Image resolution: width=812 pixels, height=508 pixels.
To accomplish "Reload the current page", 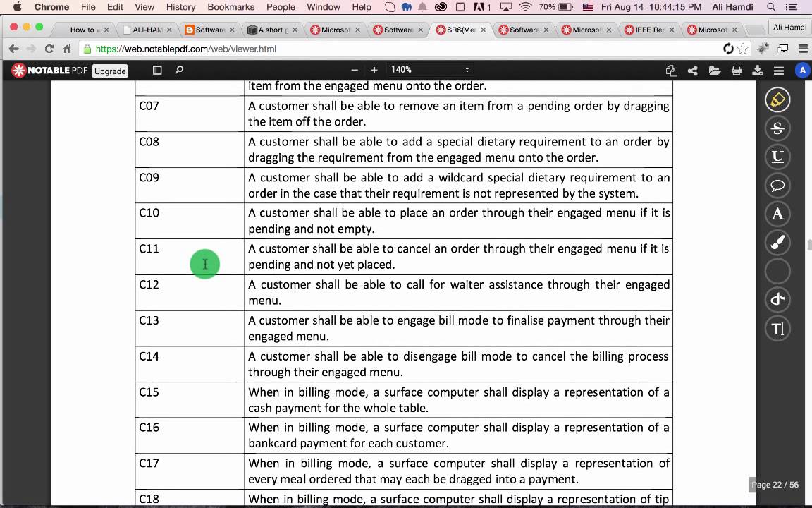I will 49,49.
